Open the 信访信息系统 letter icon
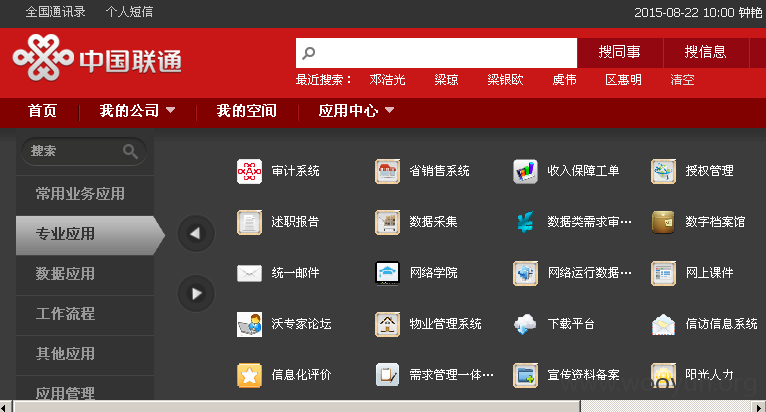The height and width of the screenshot is (412, 766). (663, 324)
